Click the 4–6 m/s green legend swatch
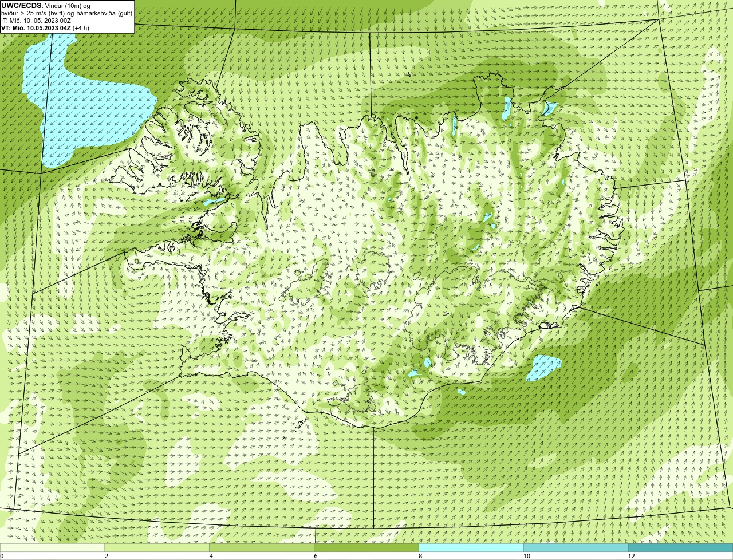Screen dimensions: 733x560 coord(262,547)
